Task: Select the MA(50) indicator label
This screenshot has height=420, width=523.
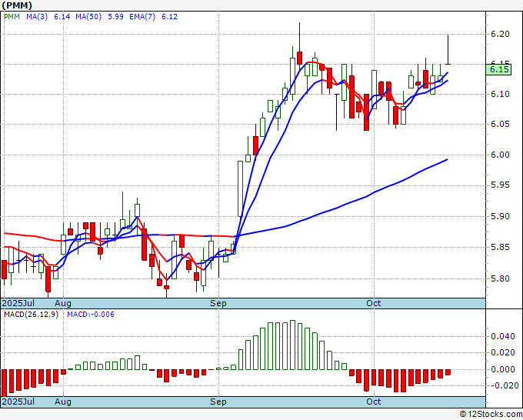Action: 88,17
